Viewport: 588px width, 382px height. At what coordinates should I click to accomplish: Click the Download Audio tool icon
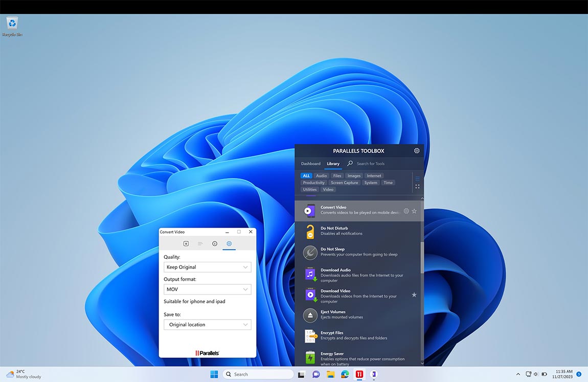(309, 274)
